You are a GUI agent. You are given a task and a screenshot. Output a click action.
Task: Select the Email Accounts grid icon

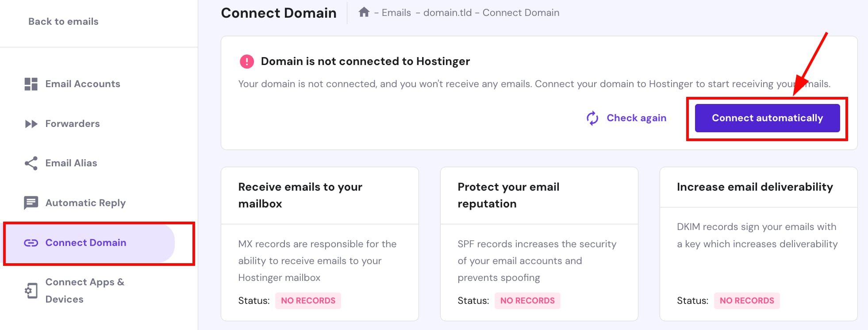[x=31, y=84]
